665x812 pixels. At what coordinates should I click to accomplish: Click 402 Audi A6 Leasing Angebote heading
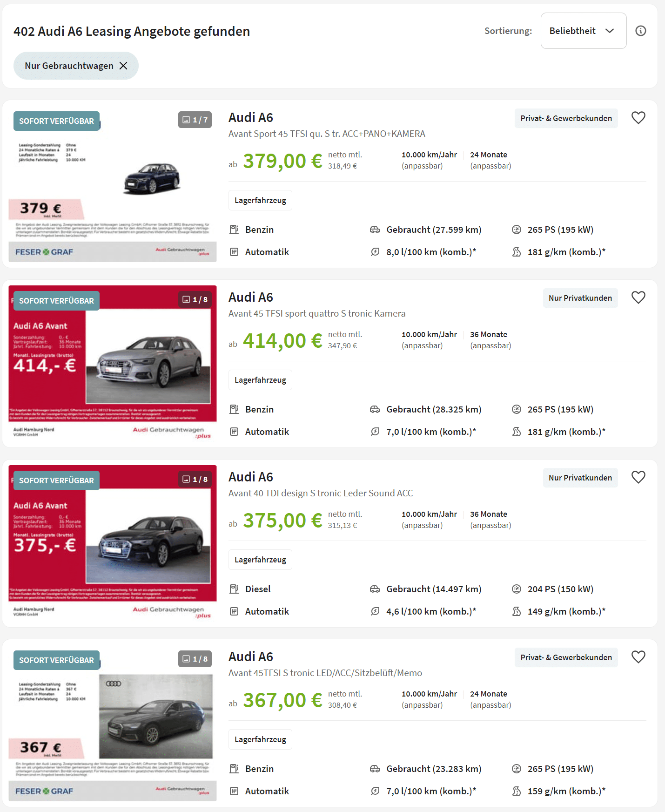click(x=132, y=31)
